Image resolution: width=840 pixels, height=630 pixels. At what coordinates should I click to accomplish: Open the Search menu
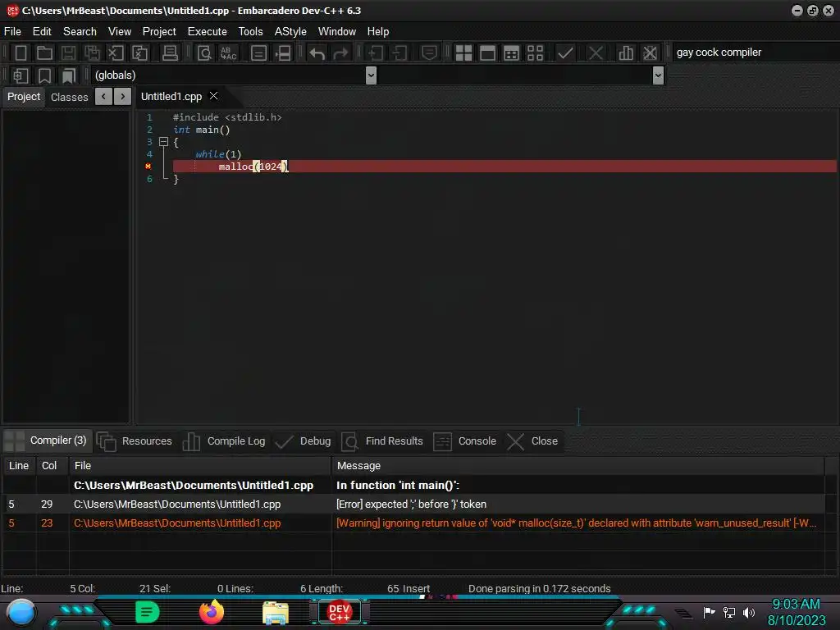coord(80,32)
